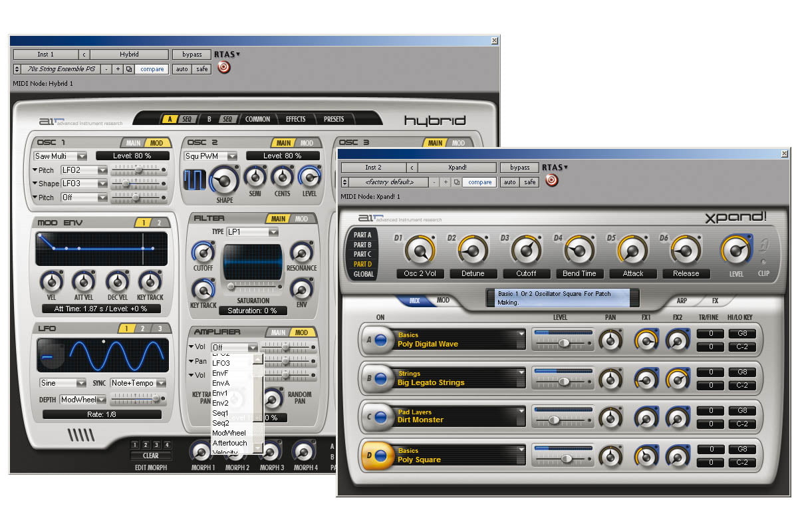This screenshot has height=532, width=798.
Task: Click the Filter Env knob
Action: point(301,290)
